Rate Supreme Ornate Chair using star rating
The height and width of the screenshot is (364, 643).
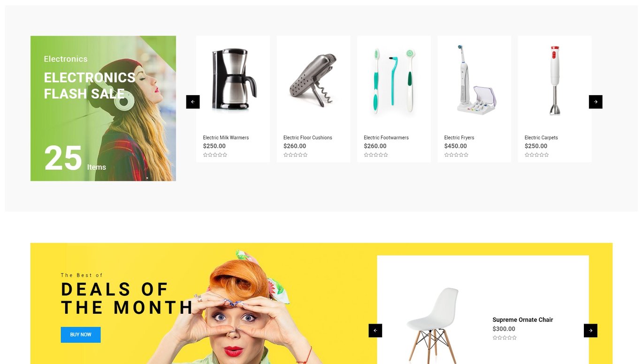505,338
